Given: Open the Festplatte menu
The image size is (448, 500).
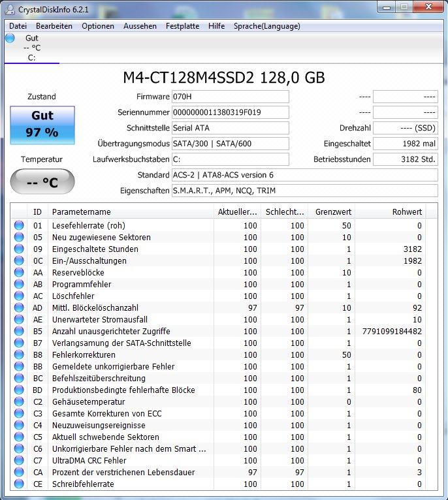Looking at the screenshot, I should coord(182,26).
